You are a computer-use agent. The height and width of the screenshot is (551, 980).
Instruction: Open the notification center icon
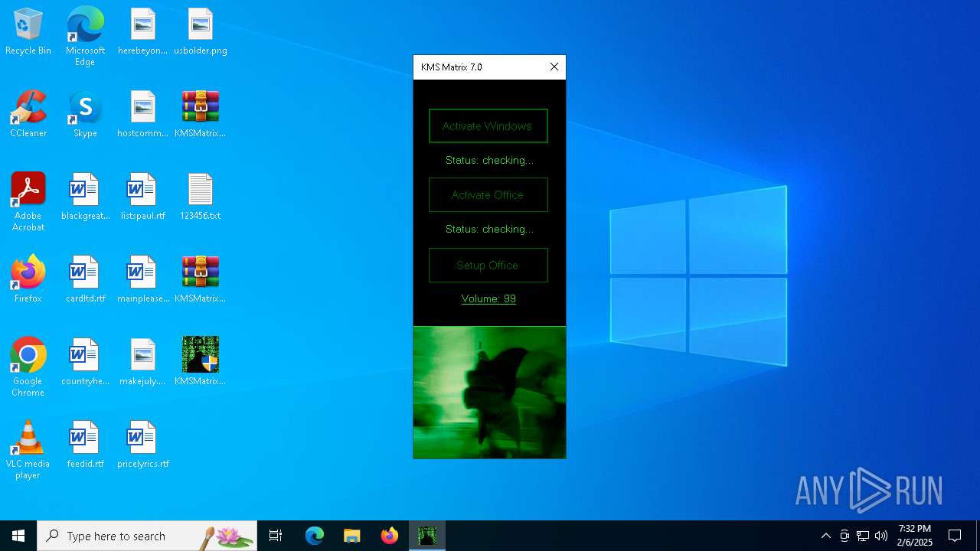(x=955, y=536)
